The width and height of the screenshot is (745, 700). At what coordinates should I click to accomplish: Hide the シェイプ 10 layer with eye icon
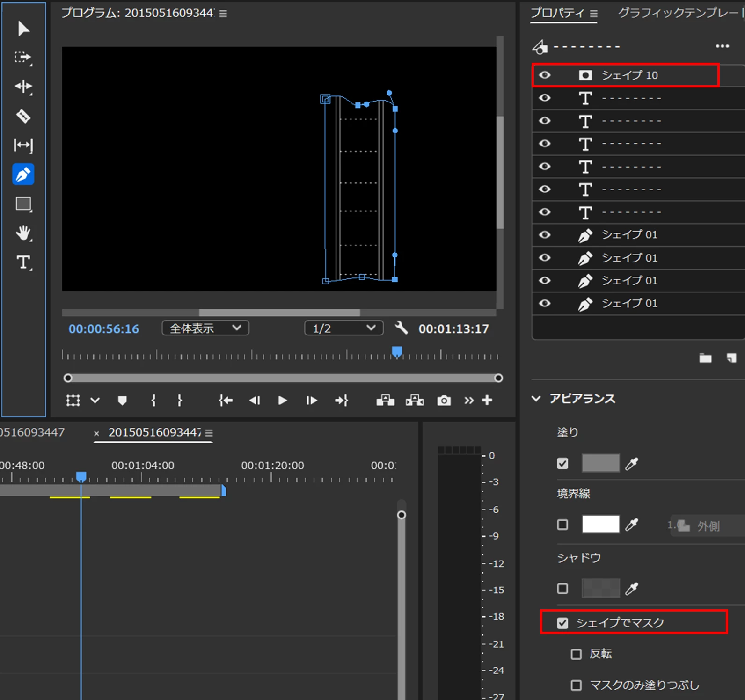pyautogui.click(x=545, y=75)
